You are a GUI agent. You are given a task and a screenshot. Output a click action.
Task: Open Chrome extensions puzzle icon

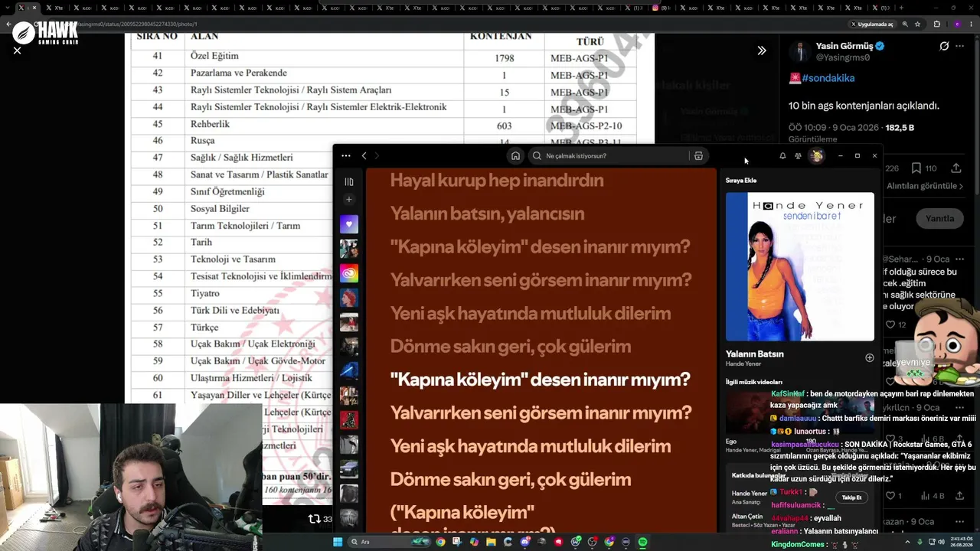tap(937, 24)
